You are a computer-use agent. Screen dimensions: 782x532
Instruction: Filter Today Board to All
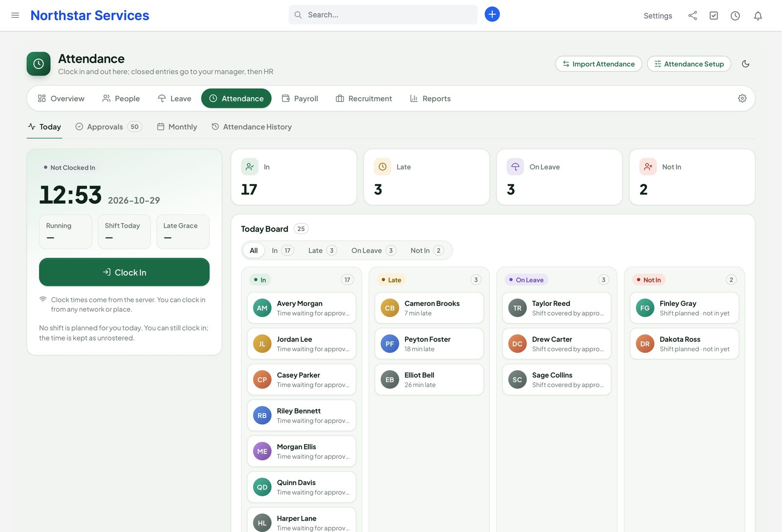coord(254,251)
